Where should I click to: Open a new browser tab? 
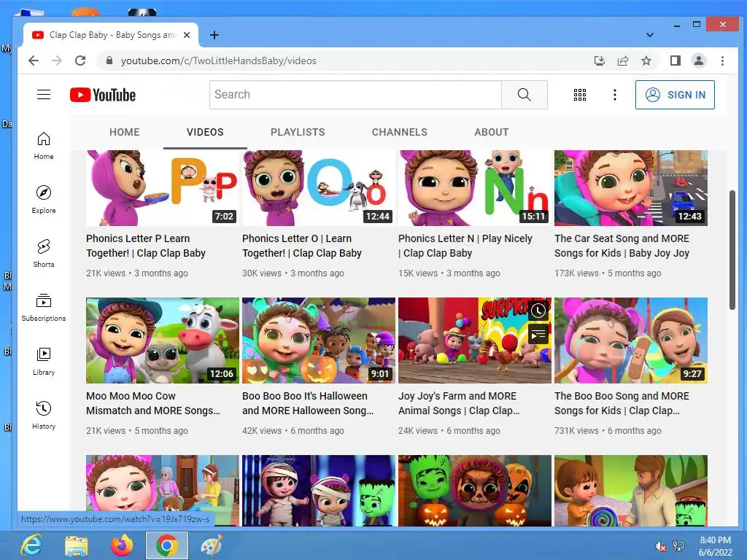214,35
